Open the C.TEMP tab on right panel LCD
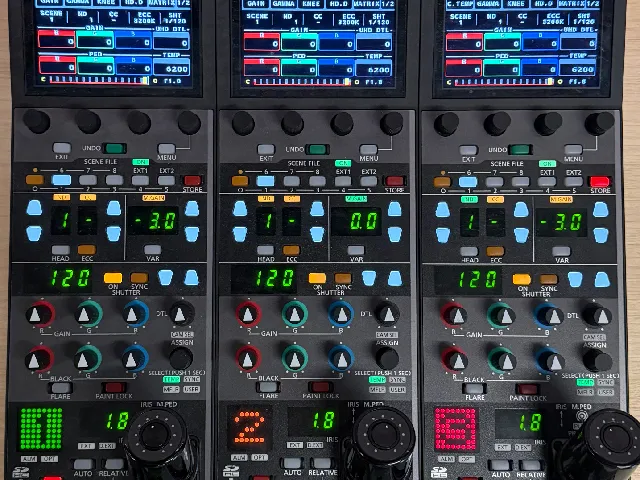The image size is (640, 480). tap(462, 4)
